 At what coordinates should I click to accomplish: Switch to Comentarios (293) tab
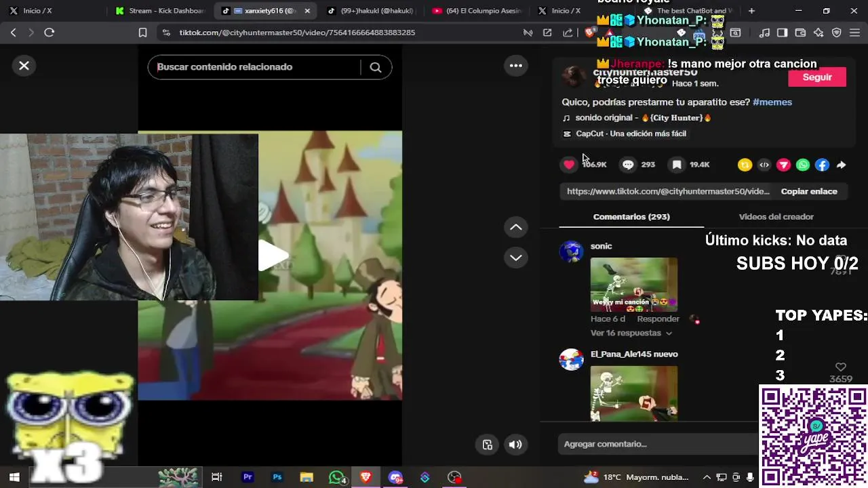pos(631,217)
